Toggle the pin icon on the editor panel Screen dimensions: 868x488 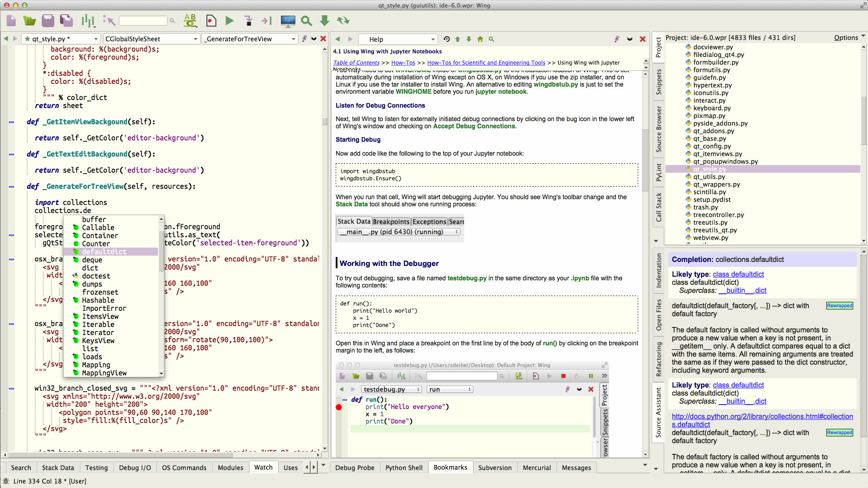pos(304,39)
